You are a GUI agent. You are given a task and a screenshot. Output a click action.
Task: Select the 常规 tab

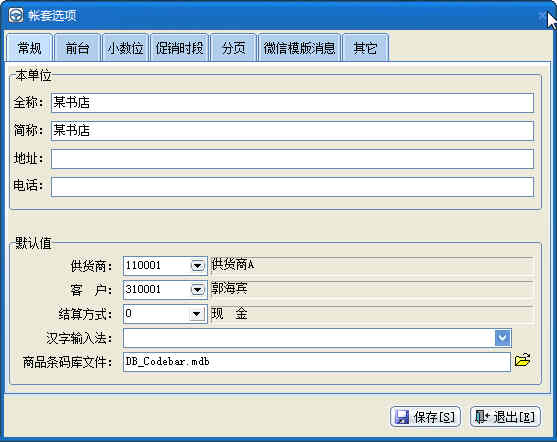(29, 48)
